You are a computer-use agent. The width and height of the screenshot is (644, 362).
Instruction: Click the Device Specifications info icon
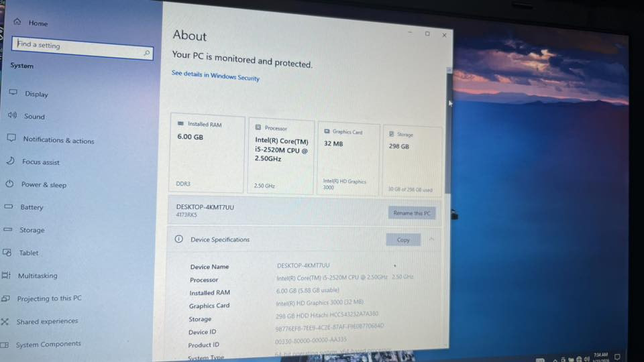(178, 239)
